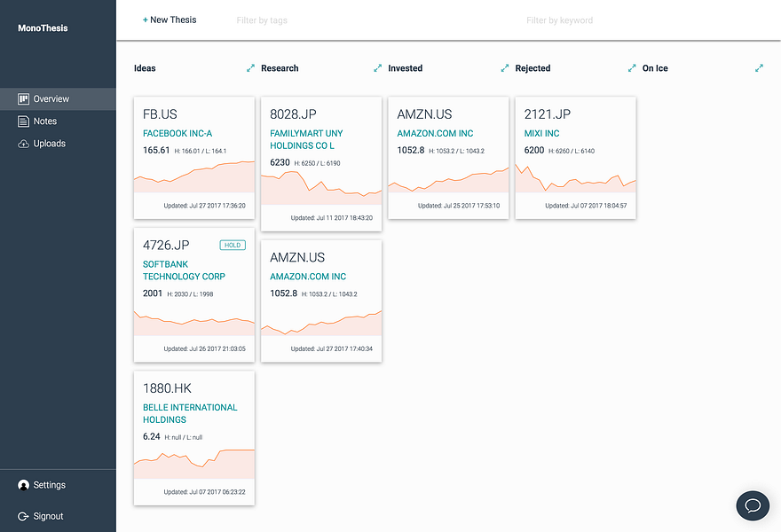781x532 pixels.
Task: Open the Uploads menu label
Action: click(50, 144)
